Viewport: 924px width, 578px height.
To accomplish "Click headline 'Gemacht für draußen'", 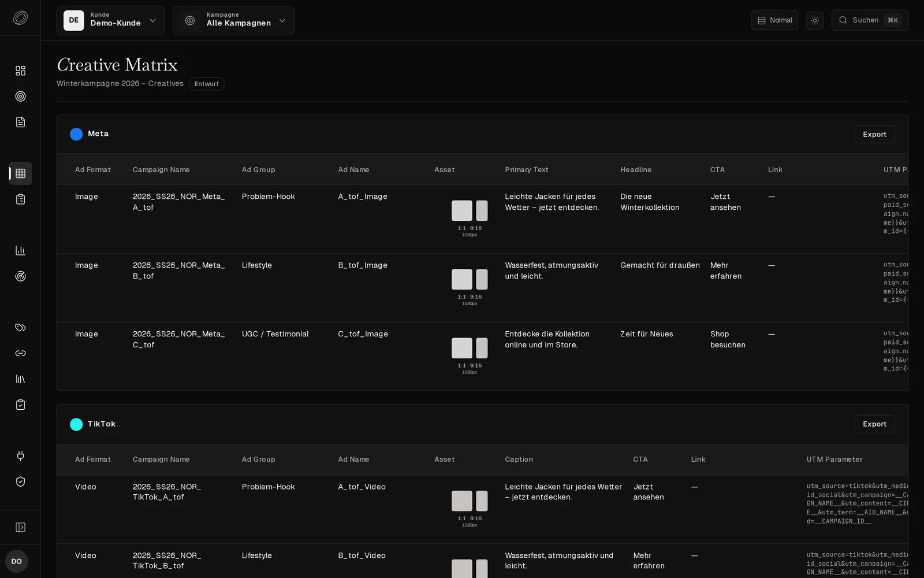I will [x=660, y=265].
